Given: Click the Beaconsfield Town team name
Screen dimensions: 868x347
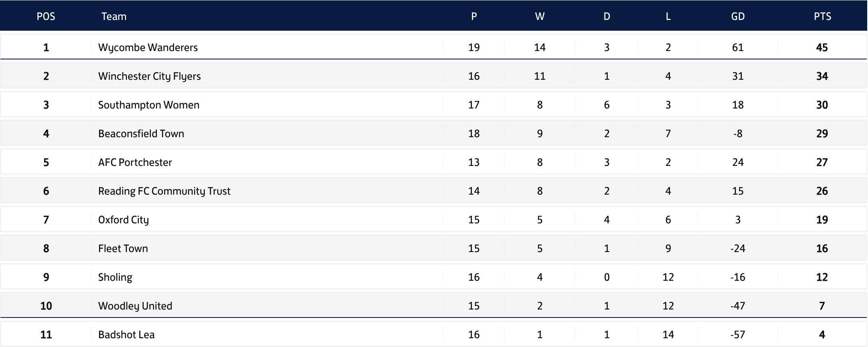Looking at the screenshot, I should (x=141, y=134).
